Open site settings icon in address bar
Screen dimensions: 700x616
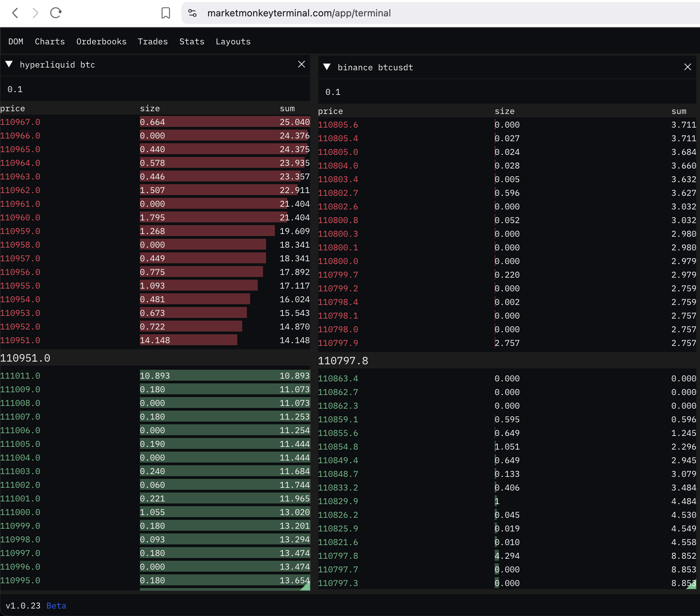(x=192, y=13)
